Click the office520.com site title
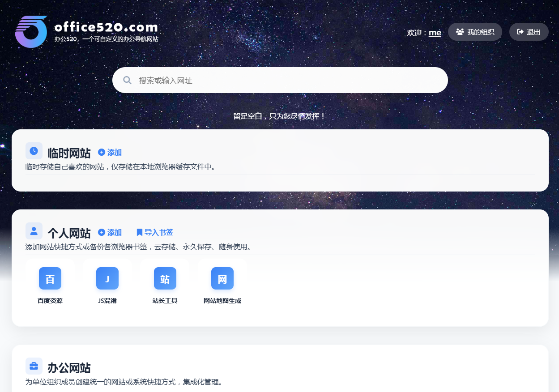This screenshot has width=559, height=392. [x=106, y=27]
